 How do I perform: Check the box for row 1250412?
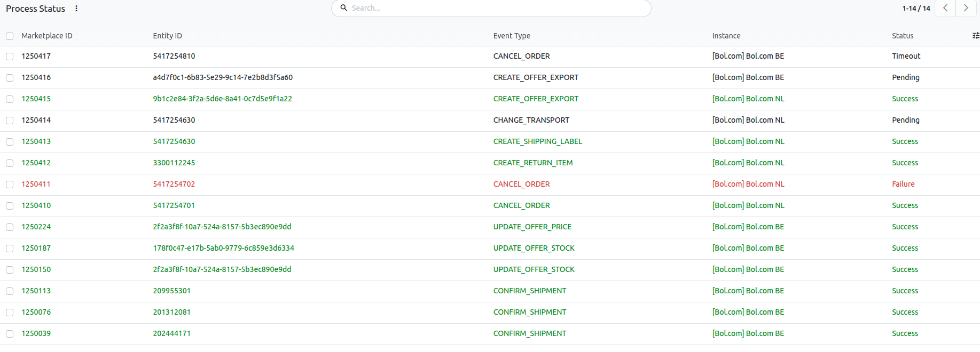(x=10, y=163)
